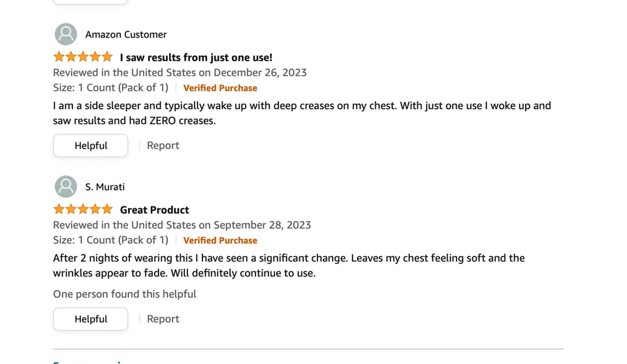The width and height of the screenshot is (627, 364).
Task: Click the star rating beside "Great Product"
Action: [83, 210]
